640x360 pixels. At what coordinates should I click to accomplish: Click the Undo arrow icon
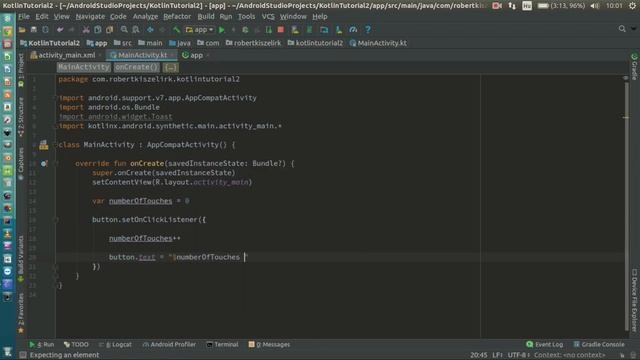pyautogui.click(x=60, y=30)
